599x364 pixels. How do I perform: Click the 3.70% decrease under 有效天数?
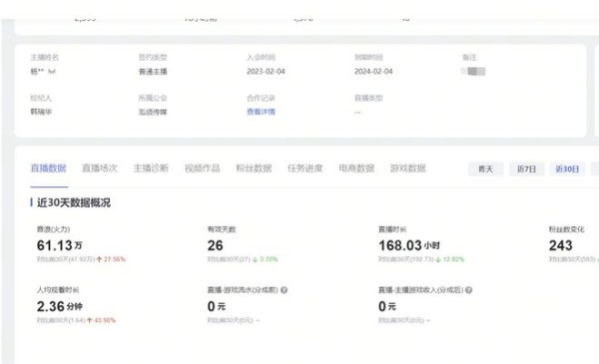click(266, 259)
